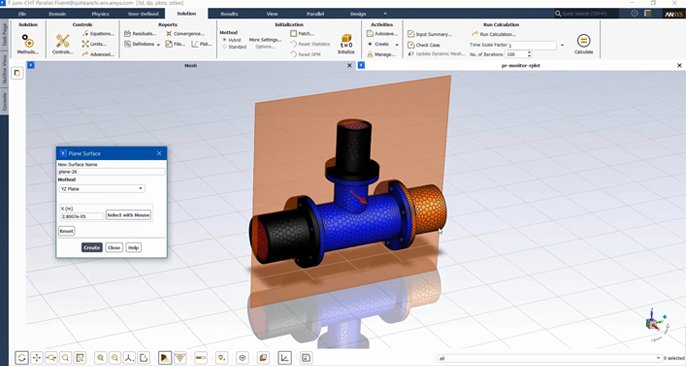Screen dimensions: 686x366
Task: Toggle Input Summary checkbox icon
Action: (411, 34)
